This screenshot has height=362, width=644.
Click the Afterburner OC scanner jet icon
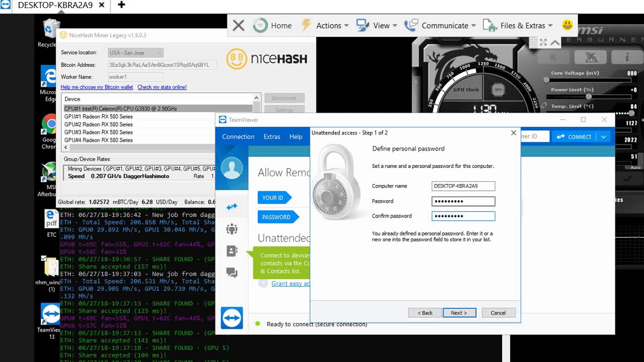point(591,57)
